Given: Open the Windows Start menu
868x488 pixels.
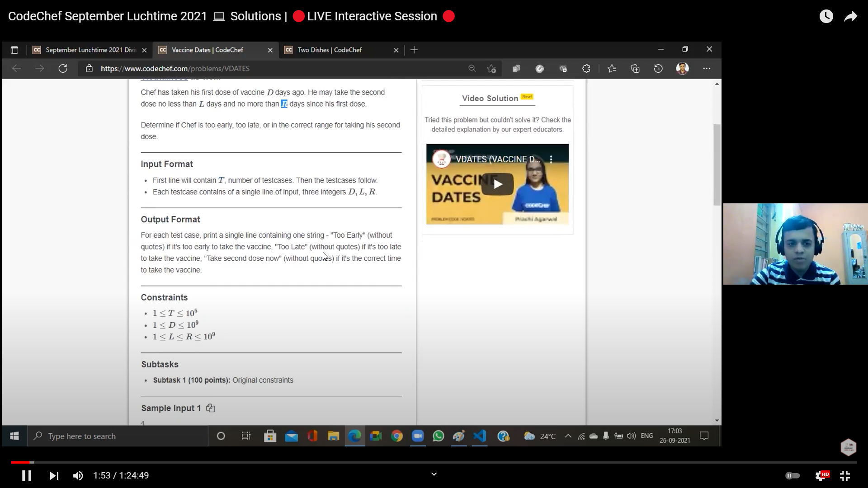Looking at the screenshot, I should (14, 436).
